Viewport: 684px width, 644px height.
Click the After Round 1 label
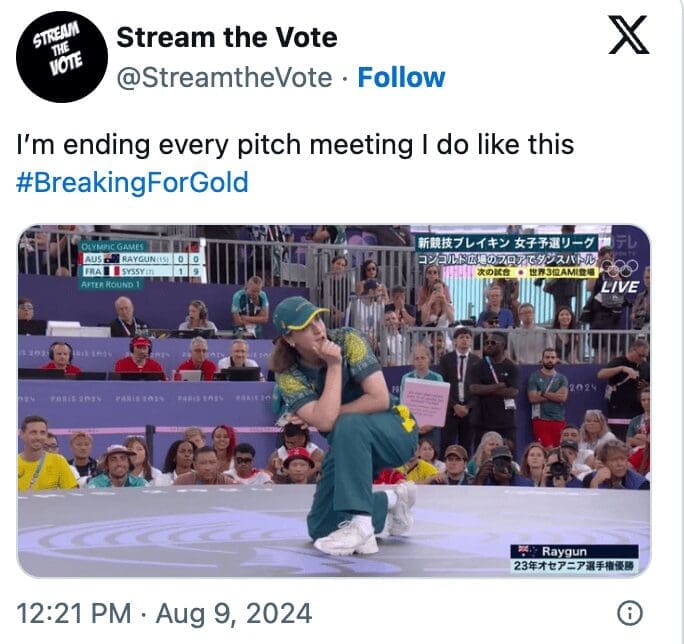(111, 284)
